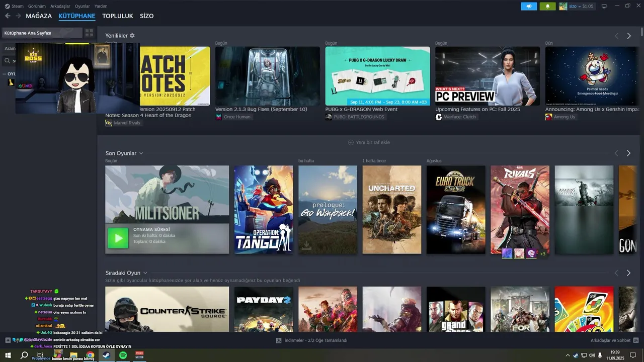
Task: Click the downloads icon in the bottom bar
Action: (279, 340)
